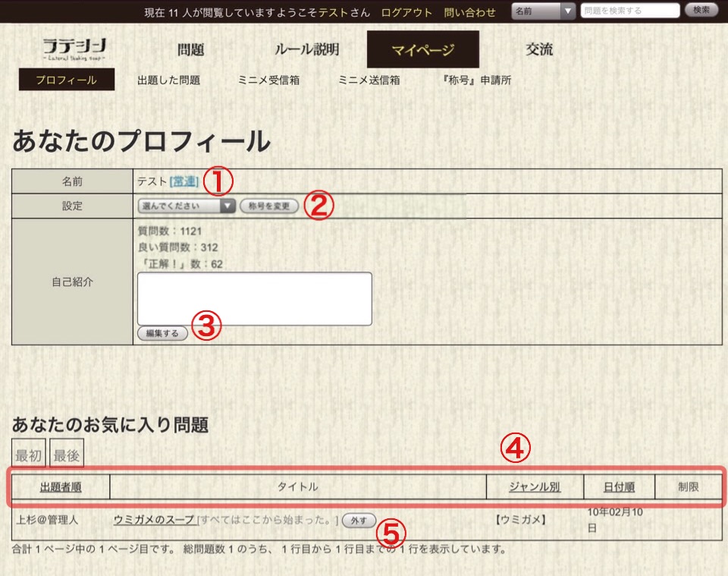Screen dimensions: 728x576
Task: Open the 名前 search type dropdown
Action: [x=544, y=11]
